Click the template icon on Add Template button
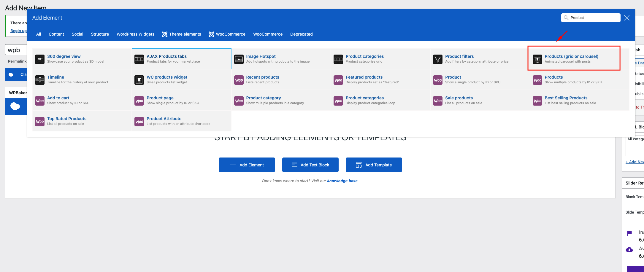644x272 pixels. pos(359,165)
